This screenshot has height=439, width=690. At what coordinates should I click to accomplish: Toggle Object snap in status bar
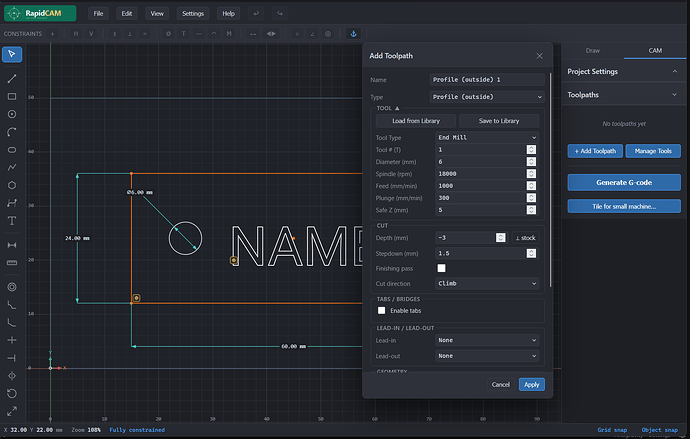[x=660, y=430]
